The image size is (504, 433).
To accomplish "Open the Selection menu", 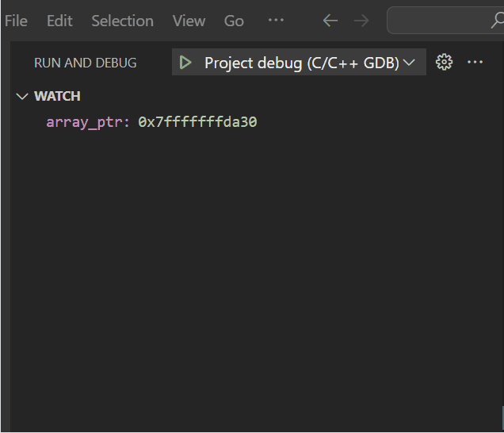I will (x=123, y=21).
